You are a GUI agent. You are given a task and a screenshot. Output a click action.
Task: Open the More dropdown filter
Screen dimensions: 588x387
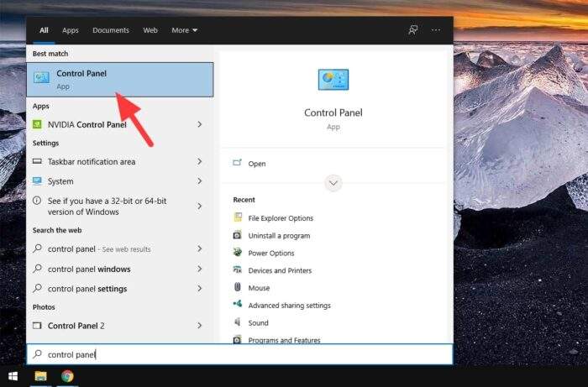click(x=184, y=30)
